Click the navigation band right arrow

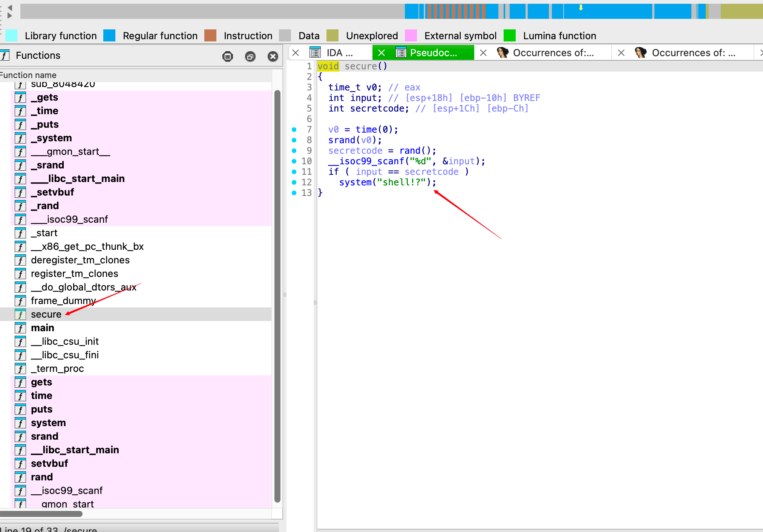[10, 15]
